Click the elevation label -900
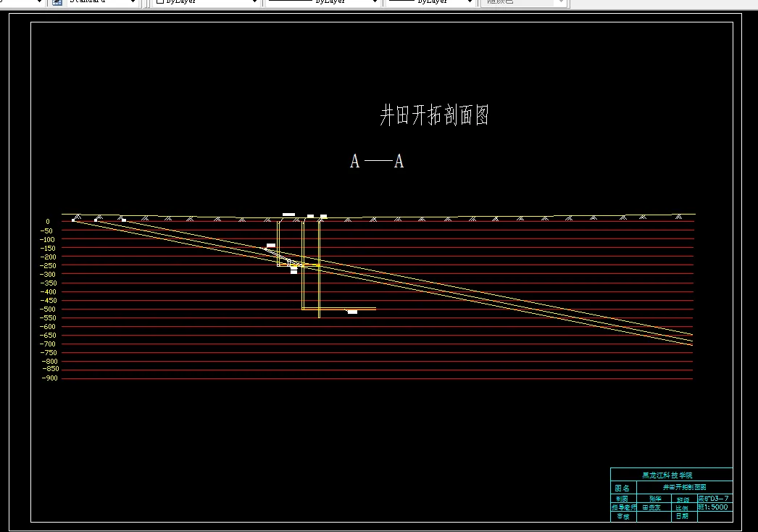Screen dimensions: 758x532 coord(49,378)
